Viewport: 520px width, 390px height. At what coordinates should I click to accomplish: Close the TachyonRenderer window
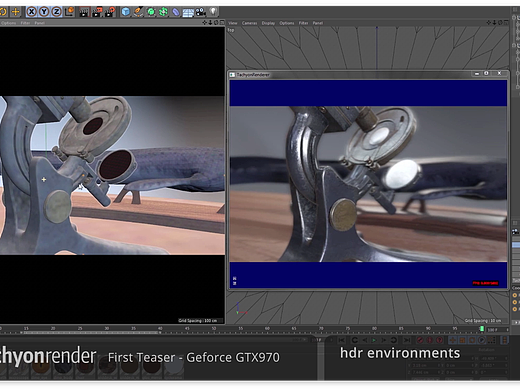(499, 73)
